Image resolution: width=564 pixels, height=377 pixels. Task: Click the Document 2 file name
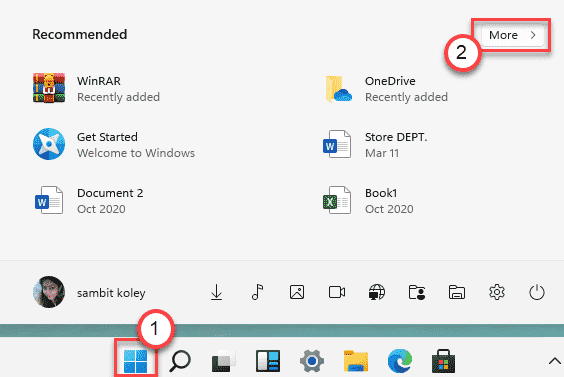tap(110, 193)
